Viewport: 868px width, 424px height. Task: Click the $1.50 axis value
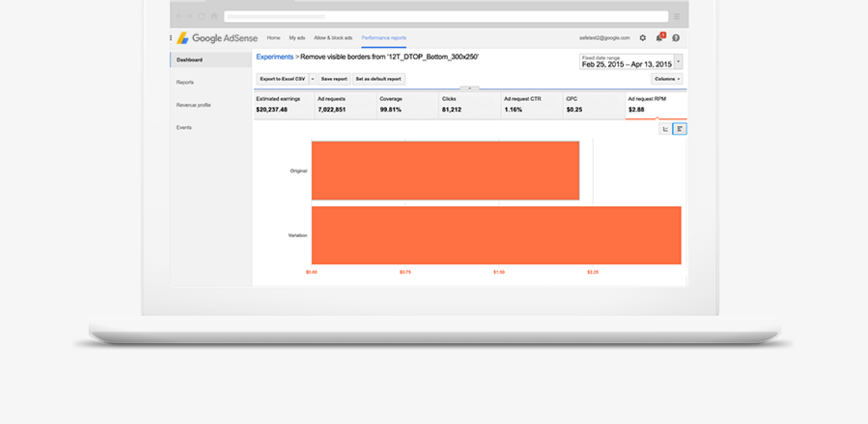coord(499,272)
